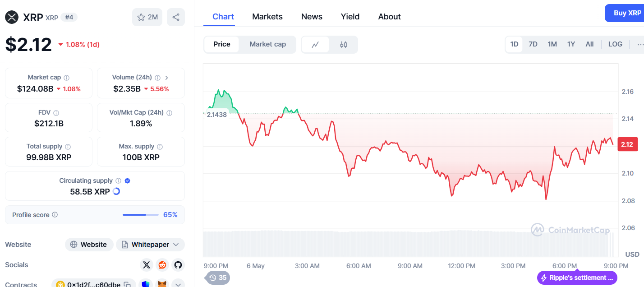Click the Vol/Mkt Cap (24h) info icon
The width and height of the screenshot is (644, 287).
click(170, 113)
